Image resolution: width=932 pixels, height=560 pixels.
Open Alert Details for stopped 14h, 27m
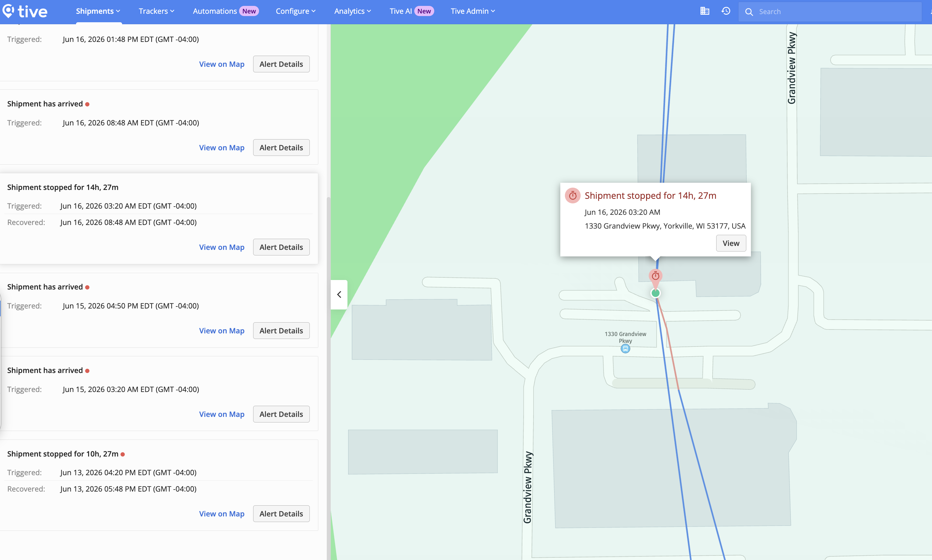tap(281, 247)
